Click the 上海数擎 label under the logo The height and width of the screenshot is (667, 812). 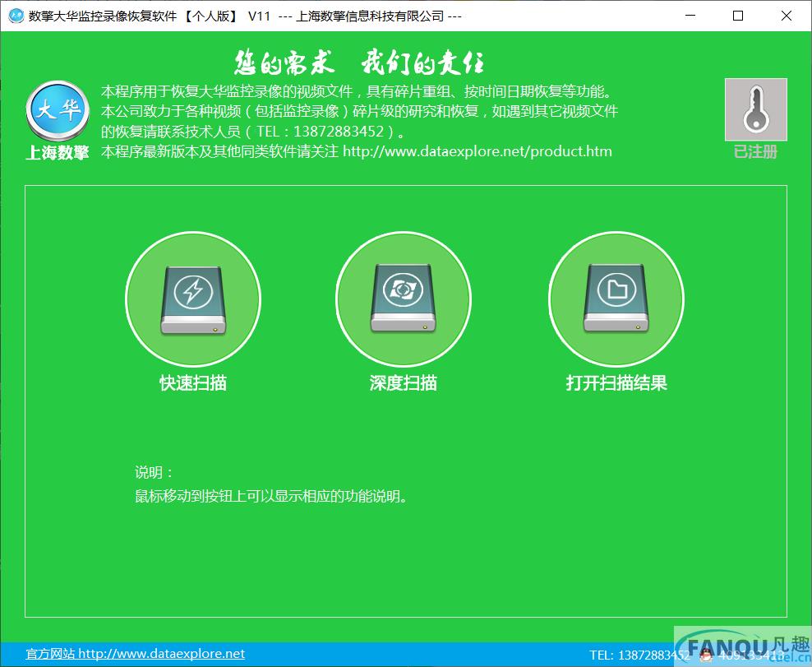pos(58,153)
